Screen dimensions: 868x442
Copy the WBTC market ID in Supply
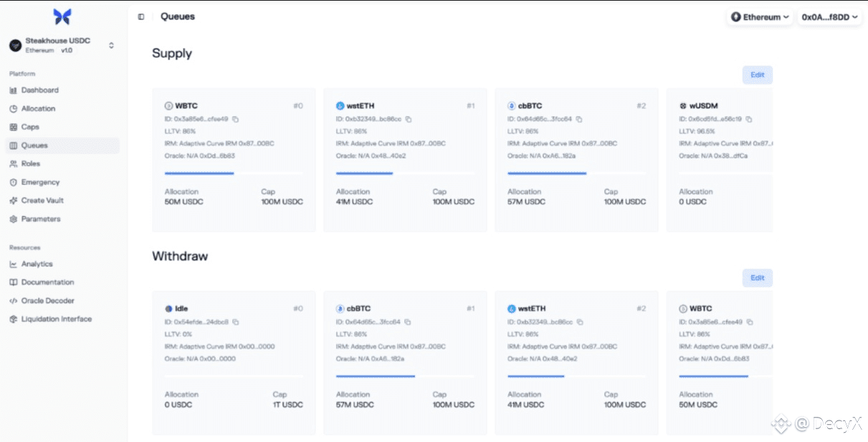coord(235,119)
